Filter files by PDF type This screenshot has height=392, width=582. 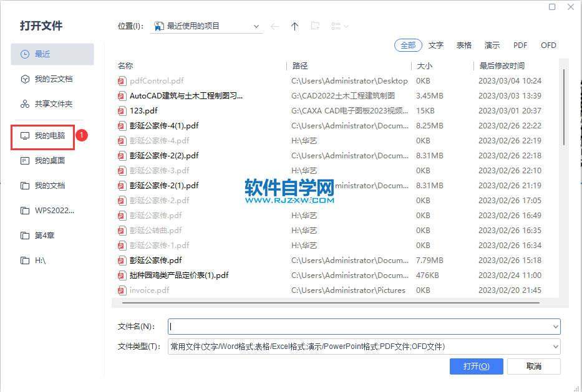[520, 45]
